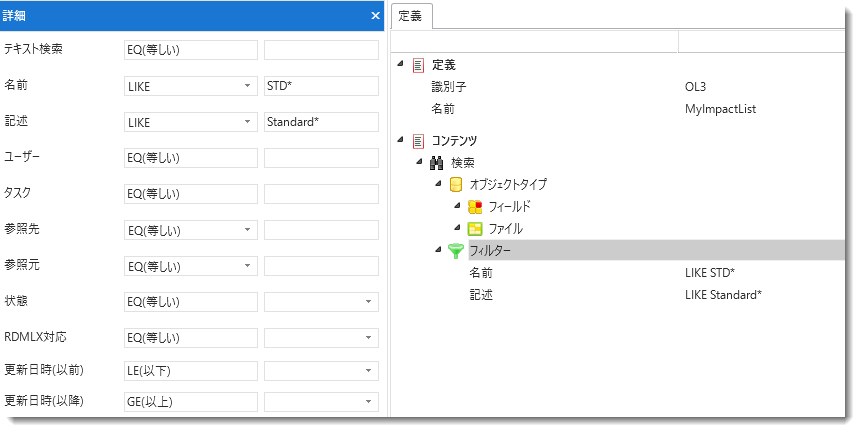The width and height of the screenshot is (860, 432).
Task: Click the 検索 binoculars icon
Action: coord(436,163)
